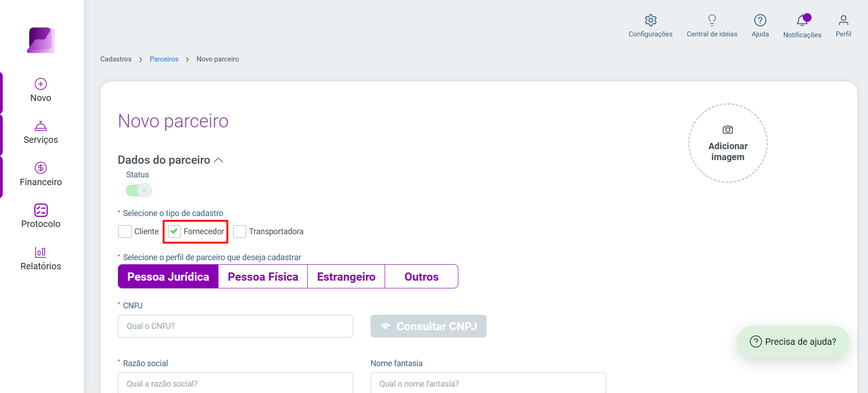Screen dimensions: 868x393
Task: Check the Transportadora checkbox
Action: pos(239,232)
